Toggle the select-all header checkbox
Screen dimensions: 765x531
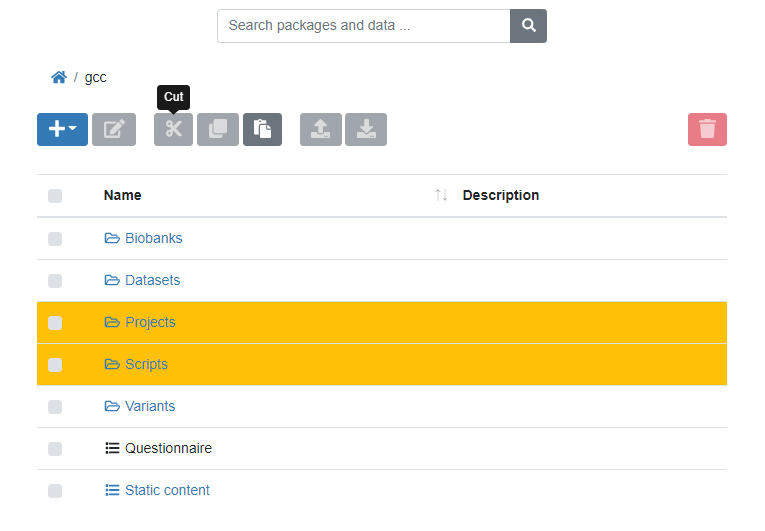pos(55,196)
